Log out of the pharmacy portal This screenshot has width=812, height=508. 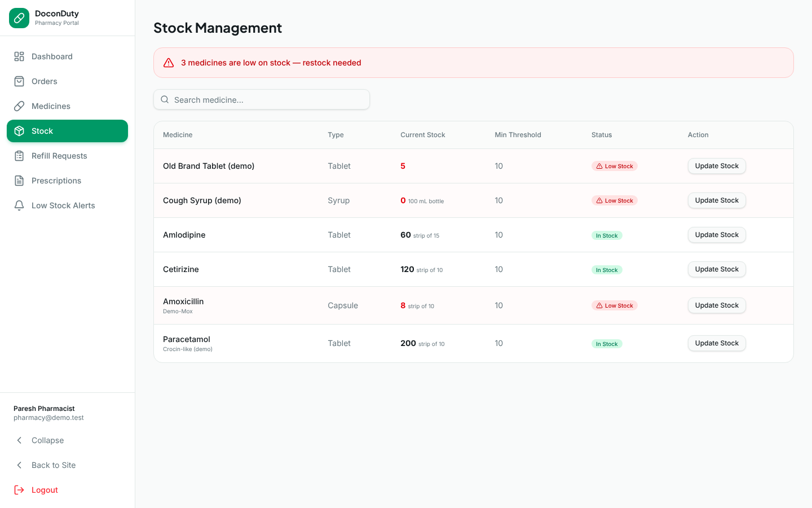[x=67, y=490]
